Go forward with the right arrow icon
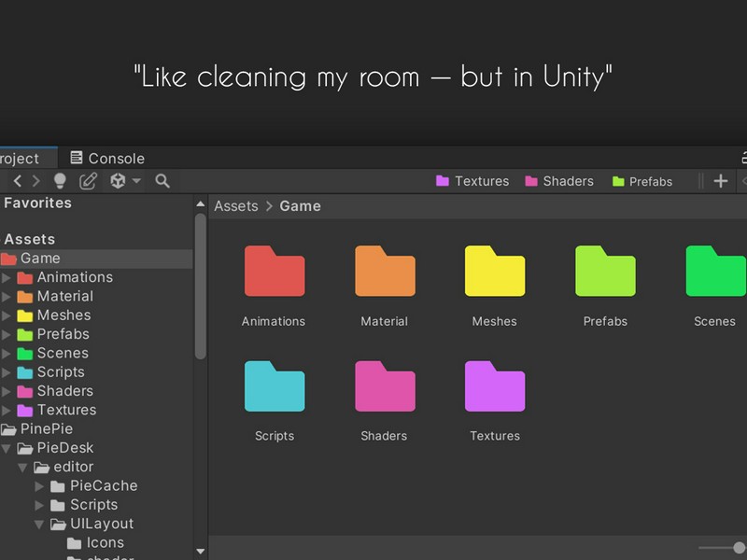This screenshot has height=560, width=747. 36,181
